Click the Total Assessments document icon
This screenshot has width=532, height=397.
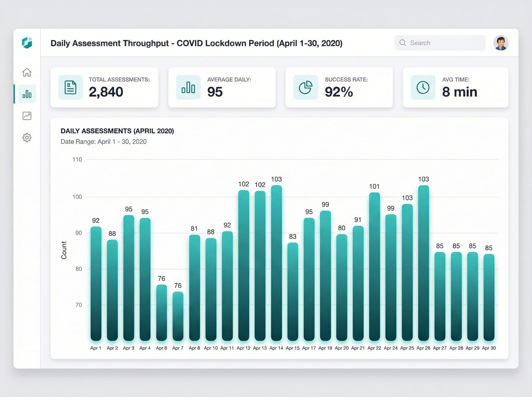click(x=70, y=87)
